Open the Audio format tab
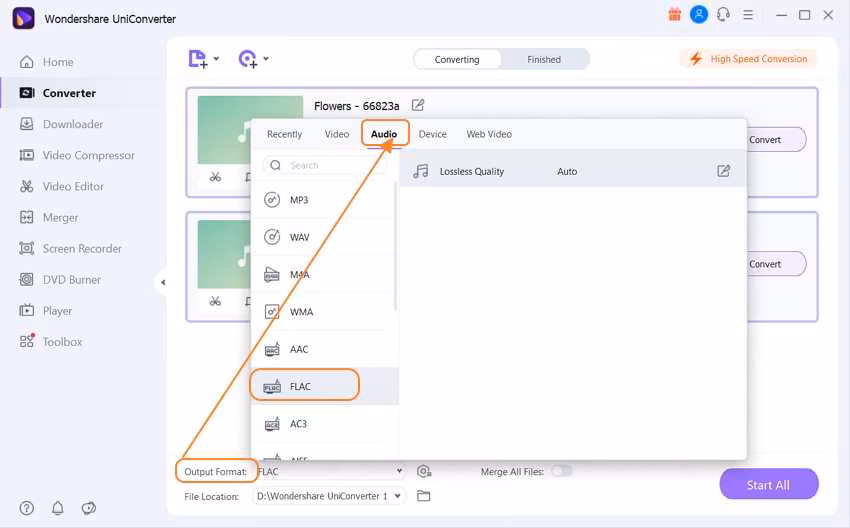 click(x=384, y=134)
